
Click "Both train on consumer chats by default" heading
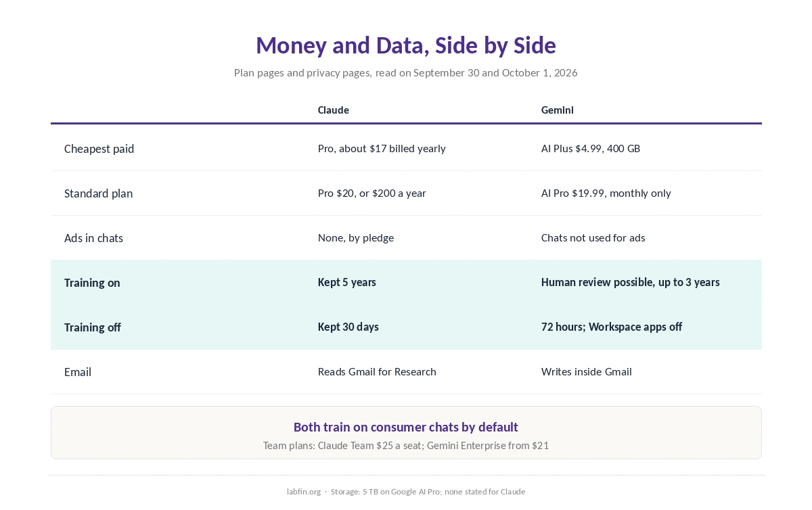coord(406,427)
